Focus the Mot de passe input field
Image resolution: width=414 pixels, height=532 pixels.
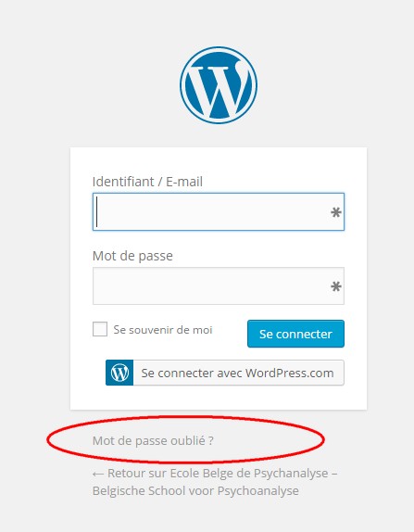(219, 286)
